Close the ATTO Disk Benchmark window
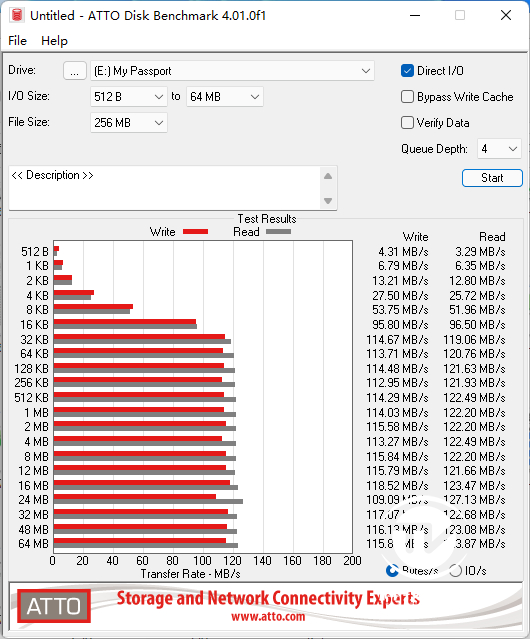530x639 pixels. pyautogui.click(x=506, y=15)
